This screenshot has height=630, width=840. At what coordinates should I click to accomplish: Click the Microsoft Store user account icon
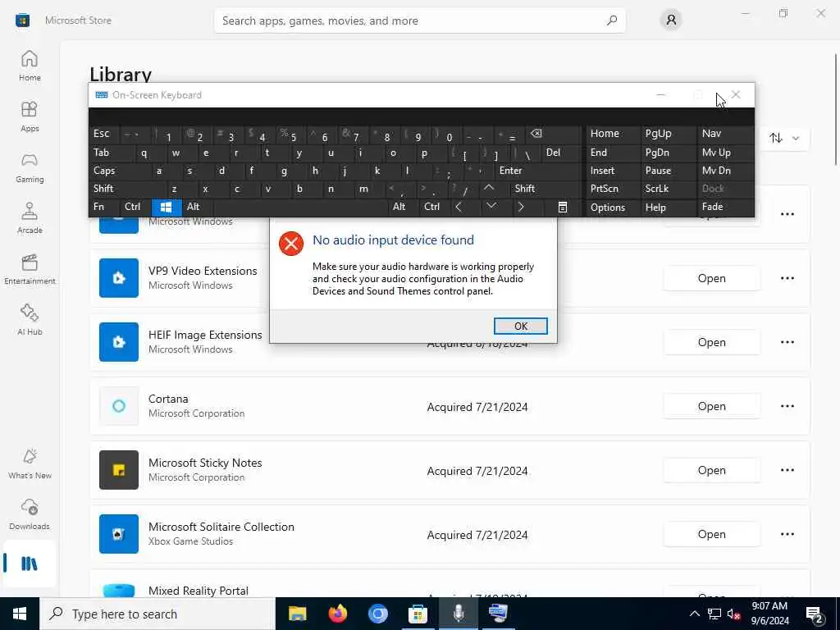671,21
